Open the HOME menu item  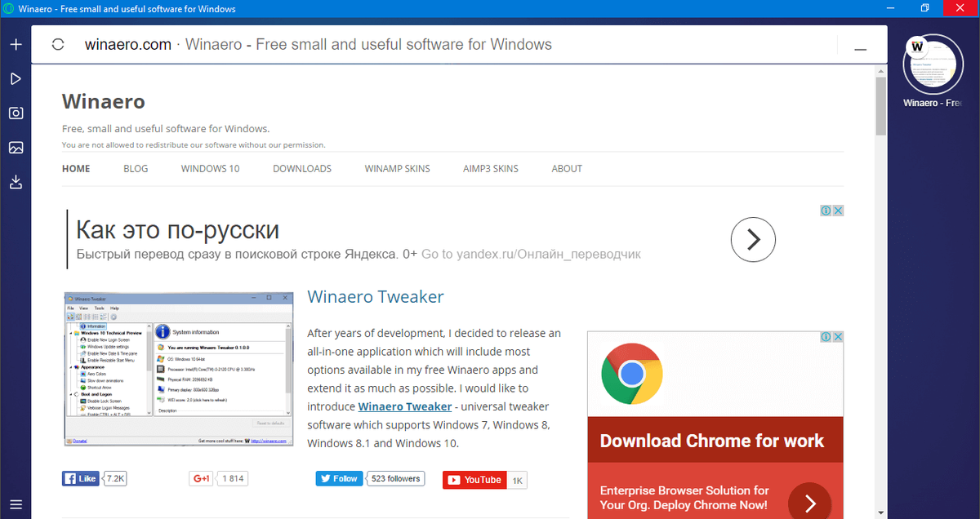(x=76, y=169)
